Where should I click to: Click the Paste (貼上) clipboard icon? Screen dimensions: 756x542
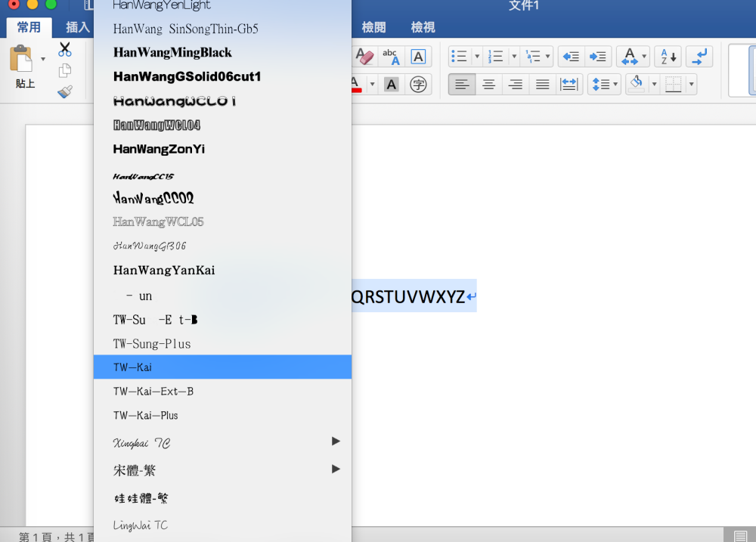point(20,59)
